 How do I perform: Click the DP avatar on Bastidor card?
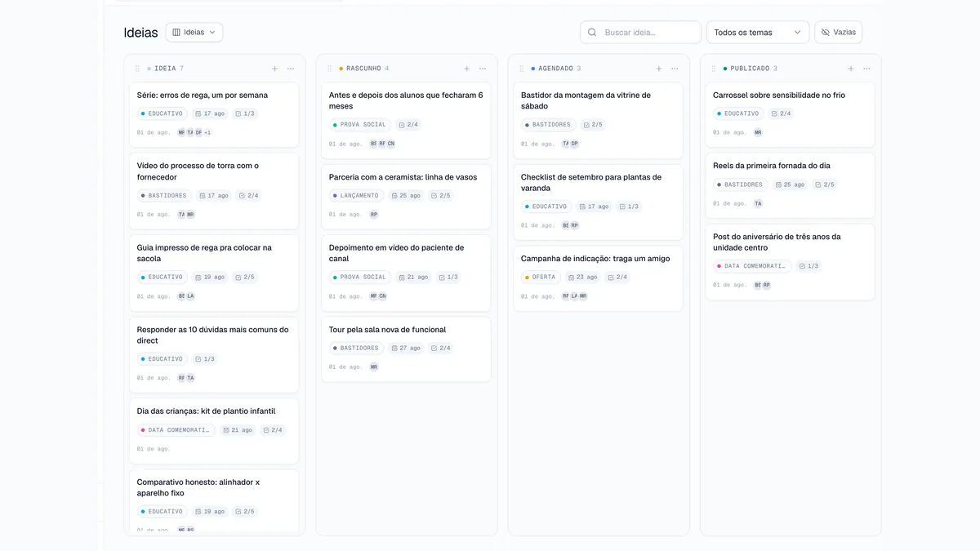click(574, 144)
